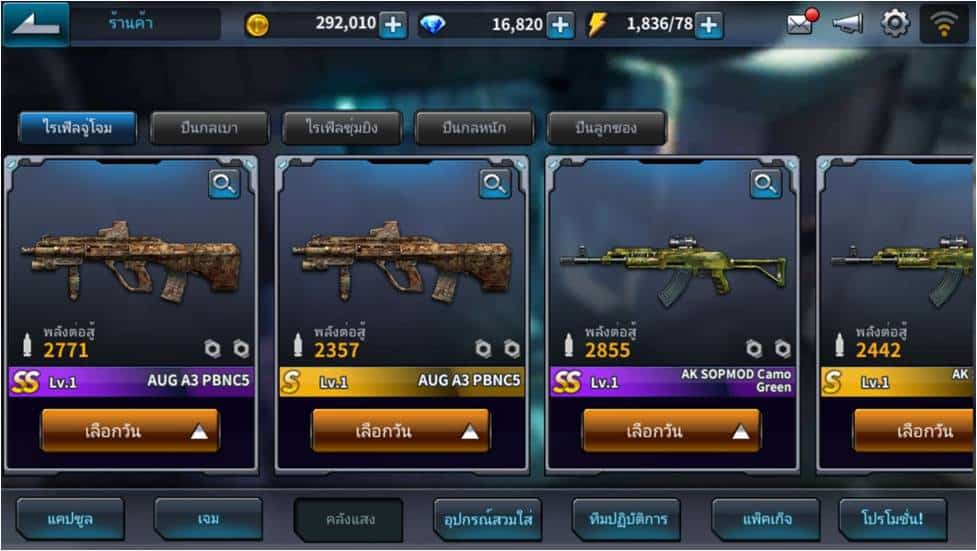Image resolution: width=977 pixels, height=551 pixels.
Task: Add energy with plus icon
Action: (708, 25)
